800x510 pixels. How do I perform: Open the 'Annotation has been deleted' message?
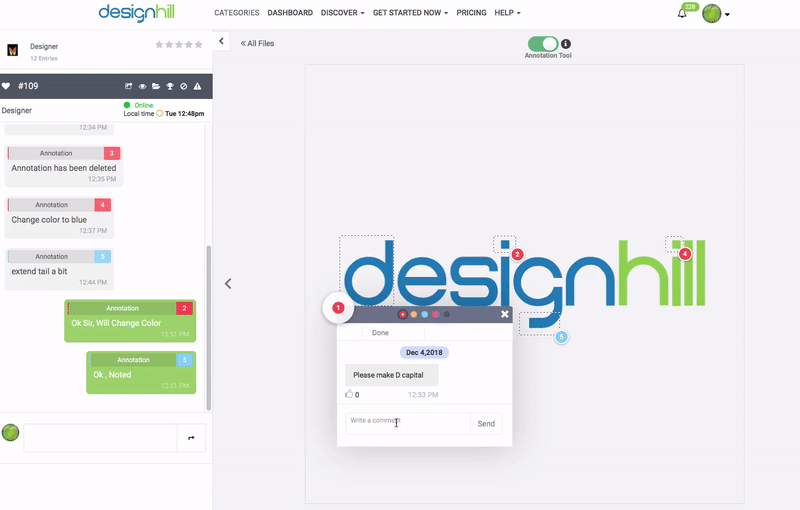[64, 166]
